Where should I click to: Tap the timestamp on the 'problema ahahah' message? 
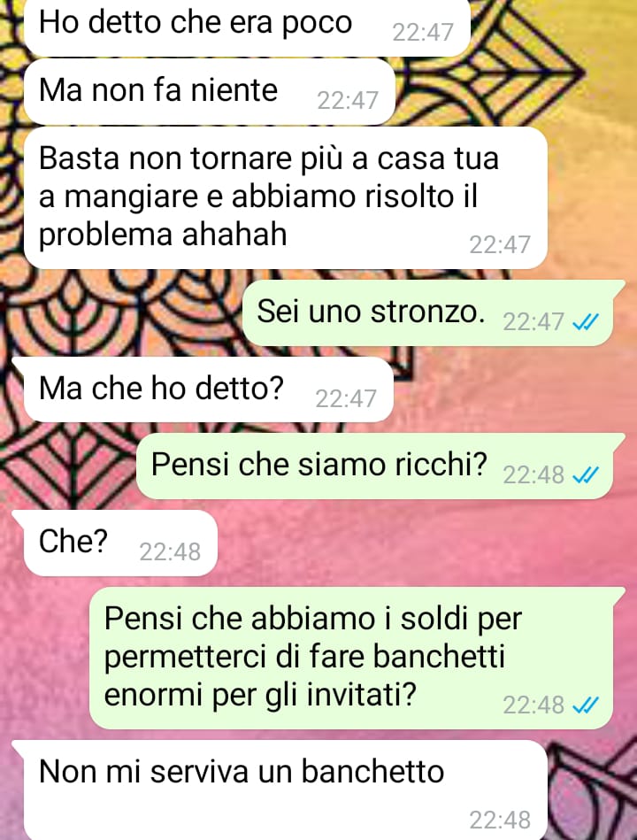click(x=500, y=245)
